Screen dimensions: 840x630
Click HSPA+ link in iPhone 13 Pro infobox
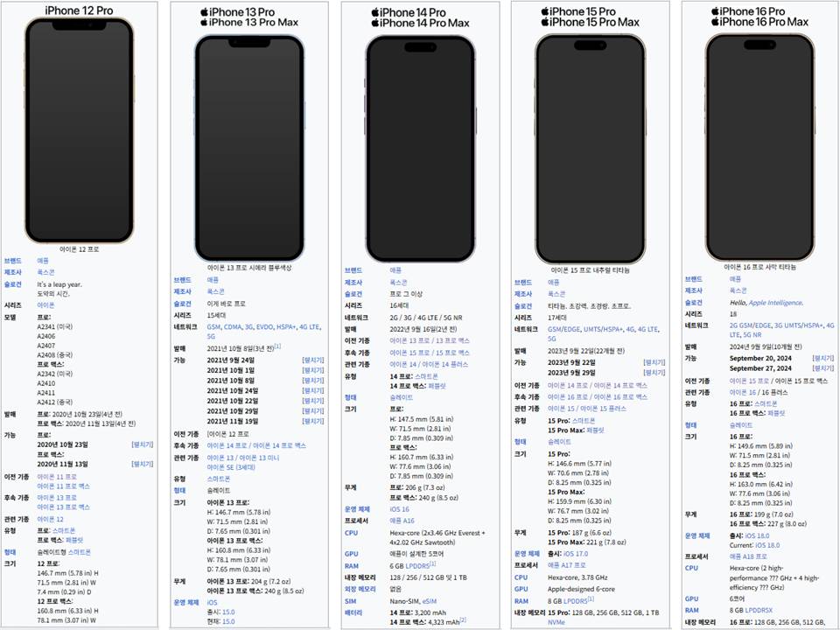pos(286,326)
